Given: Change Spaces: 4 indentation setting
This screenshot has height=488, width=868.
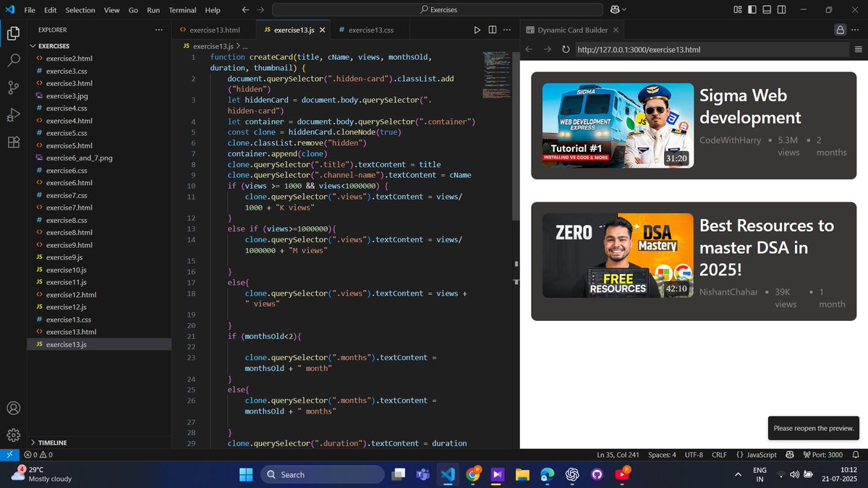Looking at the screenshot, I should point(662,455).
